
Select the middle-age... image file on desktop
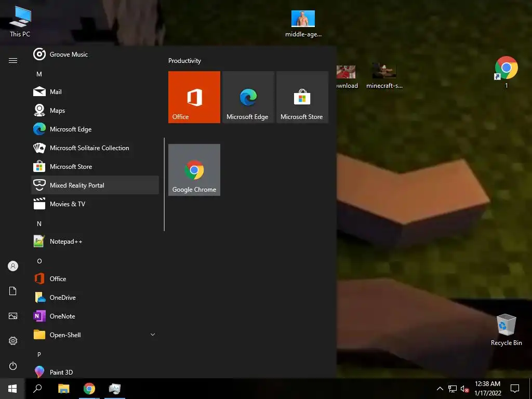point(303,24)
